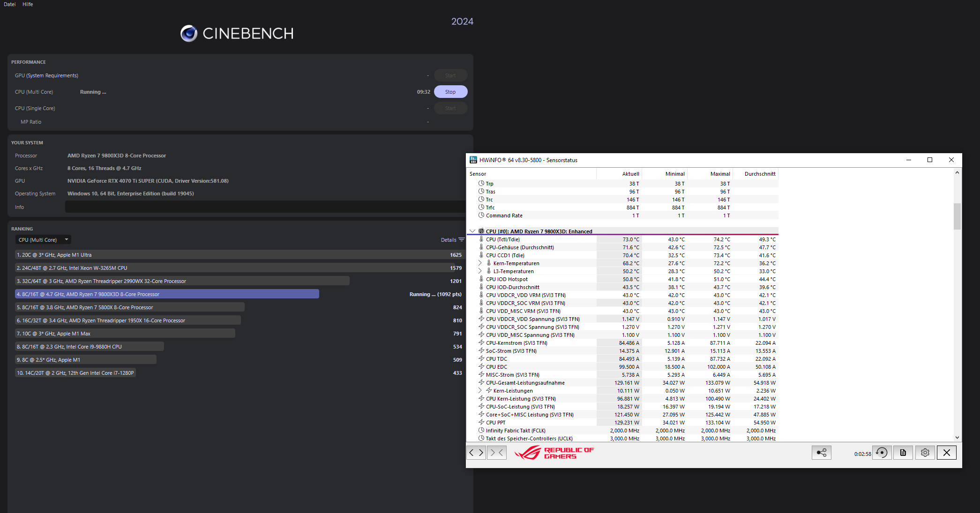Expand the Kern-Temperaturen tree row
This screenshot has width=980, height=513.
click(x=480, y=263)
